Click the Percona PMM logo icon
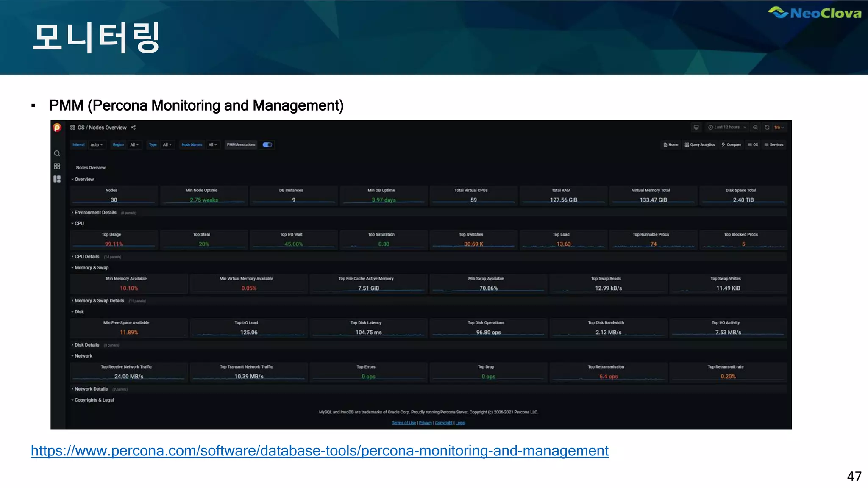Viewport: 868px width, 488px height. 57,128
